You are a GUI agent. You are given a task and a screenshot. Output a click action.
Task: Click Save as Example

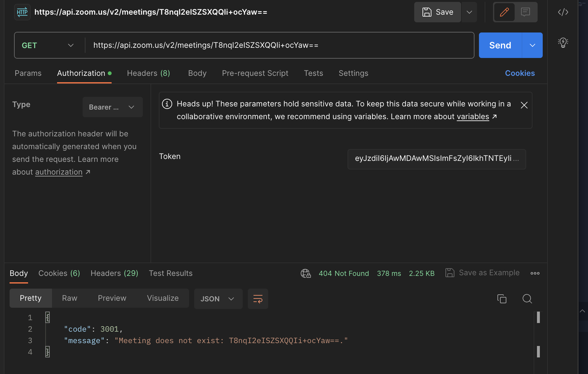tap(482, 273)
